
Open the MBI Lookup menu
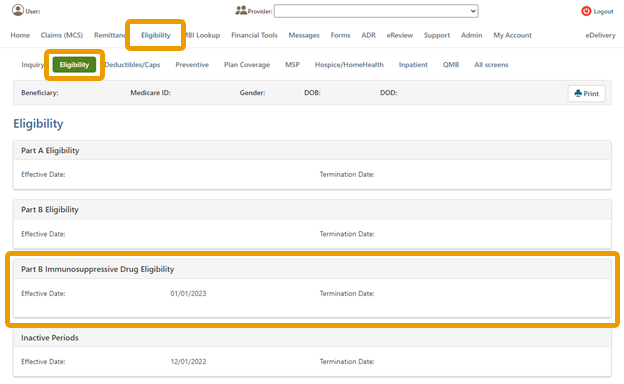coord(203,35)
